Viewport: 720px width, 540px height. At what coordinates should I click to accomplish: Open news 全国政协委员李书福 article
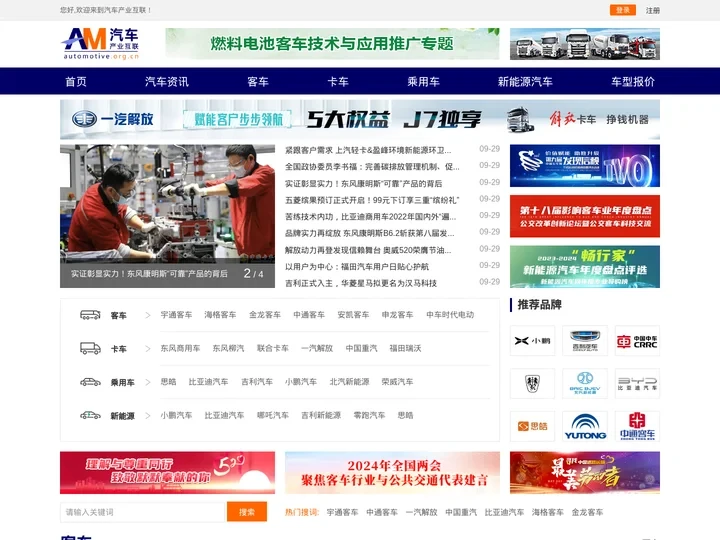tap(372, 167)
